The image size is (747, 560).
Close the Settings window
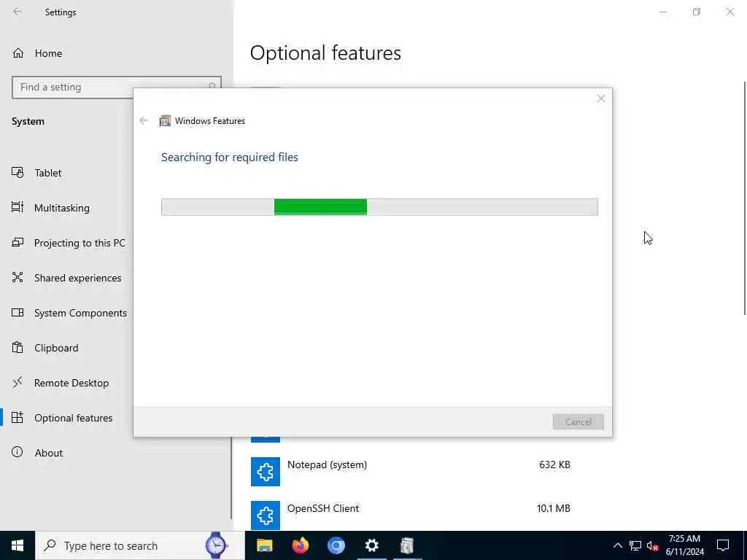[x=729, y=12]
